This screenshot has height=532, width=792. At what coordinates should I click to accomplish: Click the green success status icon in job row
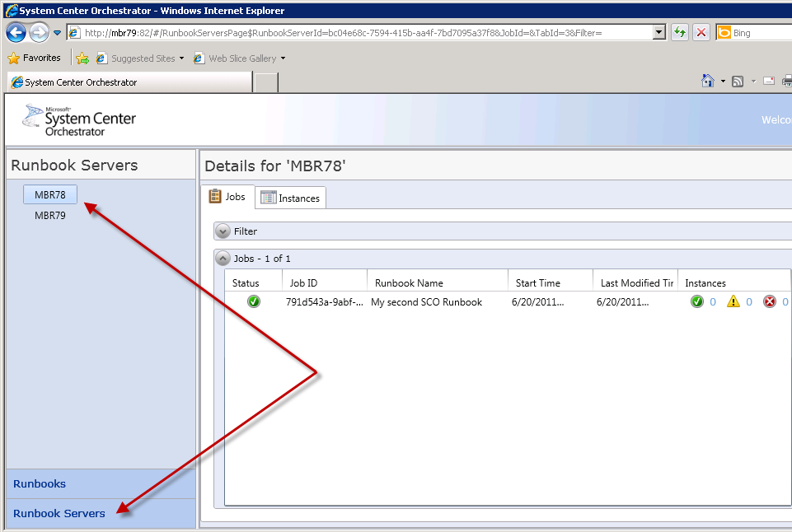(253, 302)
